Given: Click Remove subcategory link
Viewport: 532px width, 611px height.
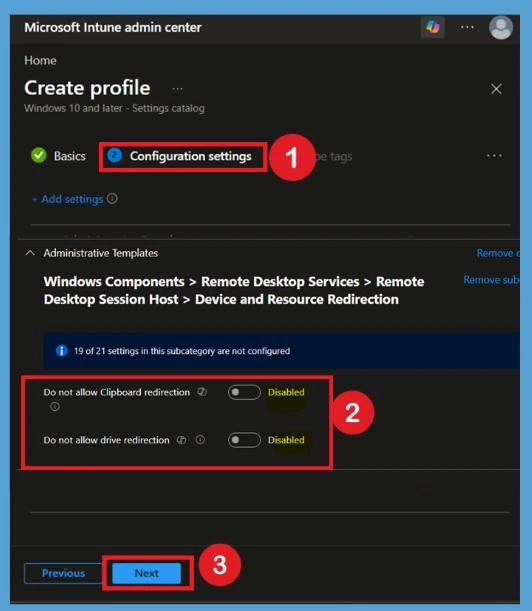Looking at the screenshot, I should click(x=491, y=280).
